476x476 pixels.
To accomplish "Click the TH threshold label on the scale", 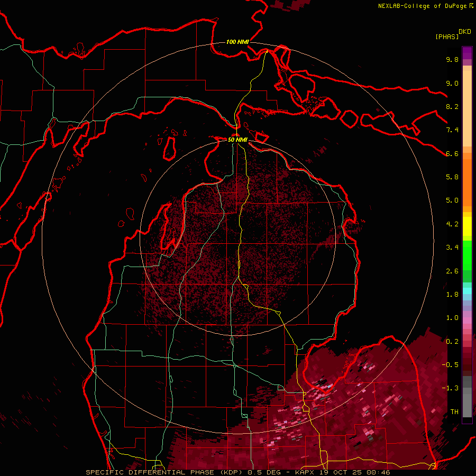I will 454,412.
